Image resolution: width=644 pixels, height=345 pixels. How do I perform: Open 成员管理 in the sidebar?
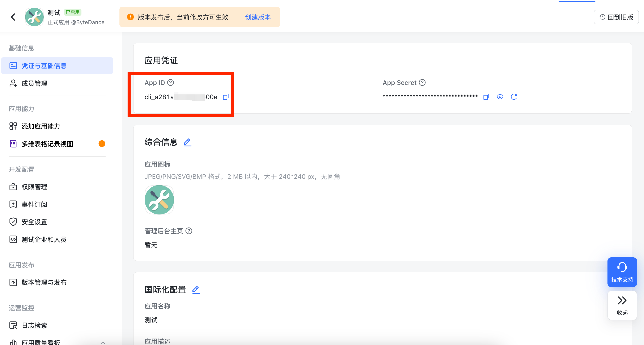point(34,83)
